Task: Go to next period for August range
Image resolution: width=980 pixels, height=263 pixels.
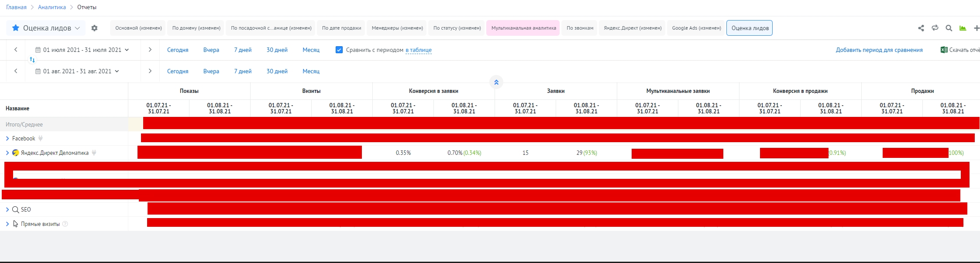Action: tap(150, 71)
